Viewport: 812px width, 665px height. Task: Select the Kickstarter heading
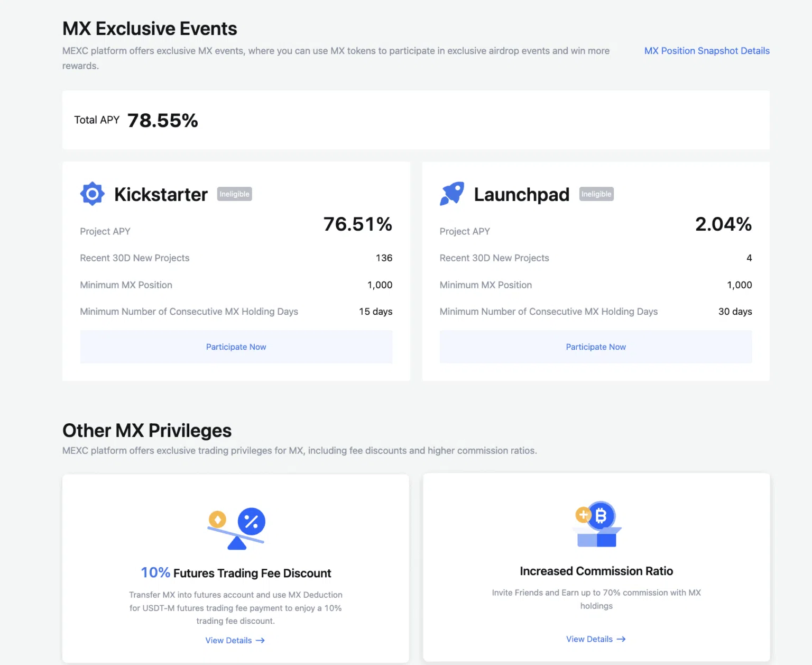161,195
